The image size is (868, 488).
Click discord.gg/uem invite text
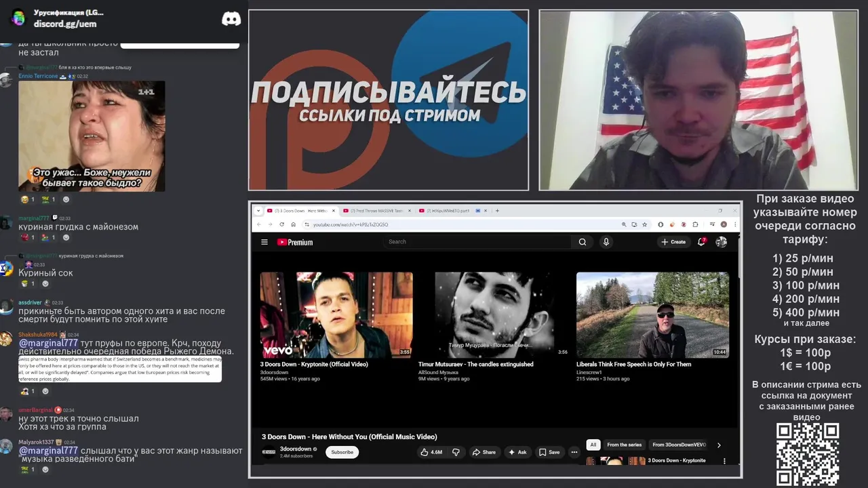click(65, 24)
